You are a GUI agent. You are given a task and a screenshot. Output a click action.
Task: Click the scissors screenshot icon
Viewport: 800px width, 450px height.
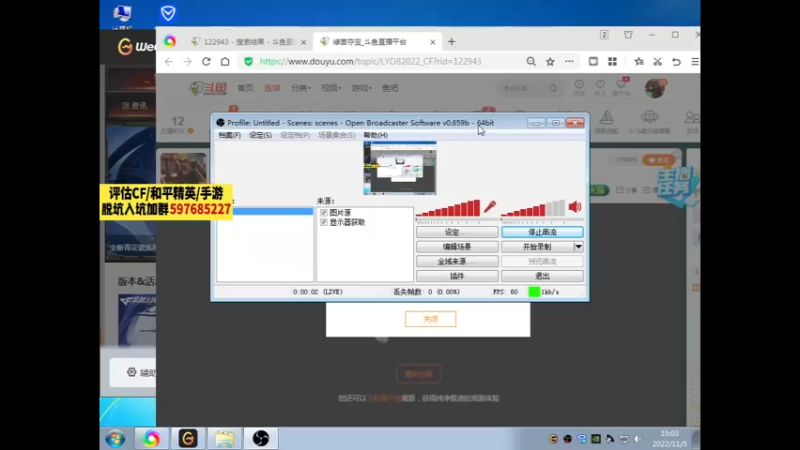(658, 62)
